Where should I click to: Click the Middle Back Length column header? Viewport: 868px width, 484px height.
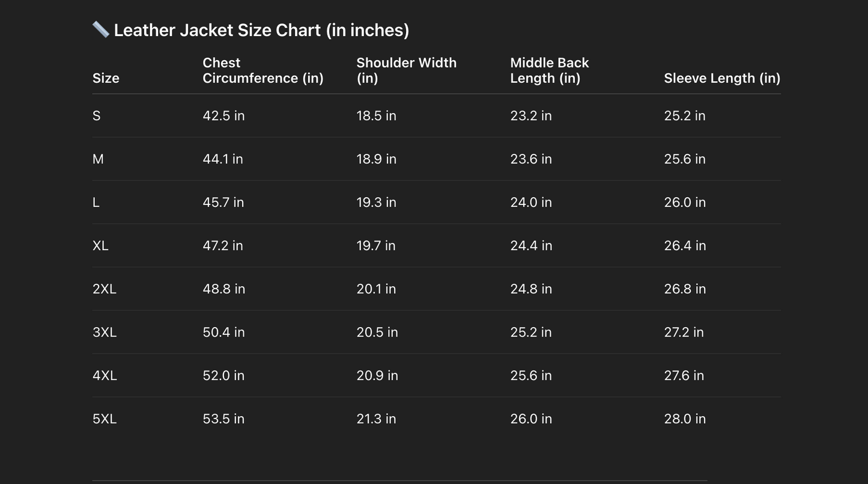coord(549,70)
